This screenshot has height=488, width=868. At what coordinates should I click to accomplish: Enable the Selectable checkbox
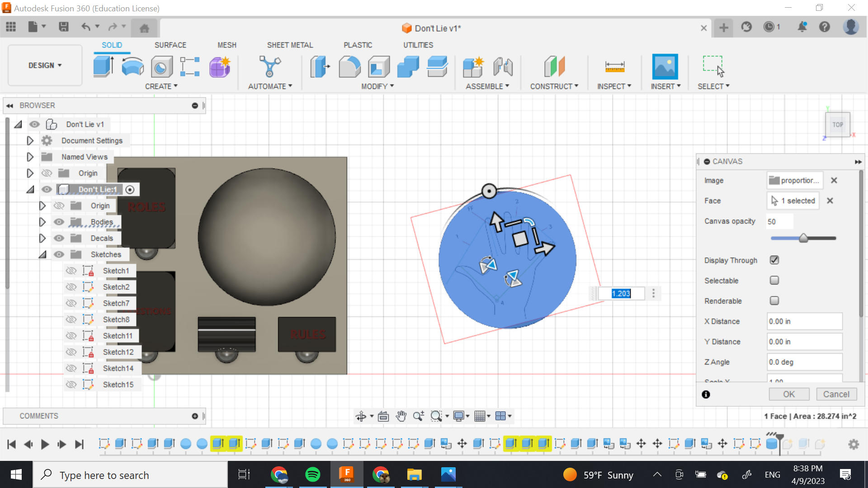click(774, 280)
